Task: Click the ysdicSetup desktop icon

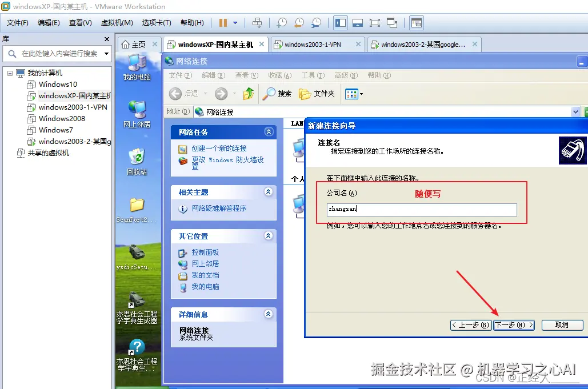Action: pos(137,257)
